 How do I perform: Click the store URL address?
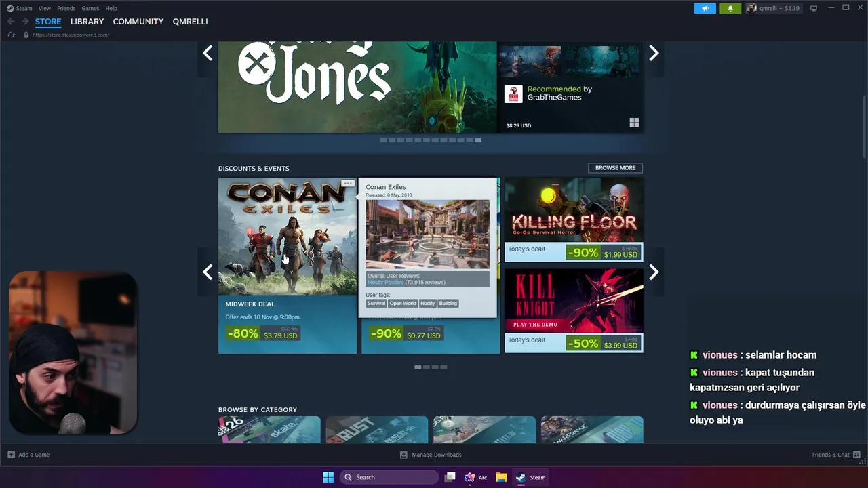[71, 35]
